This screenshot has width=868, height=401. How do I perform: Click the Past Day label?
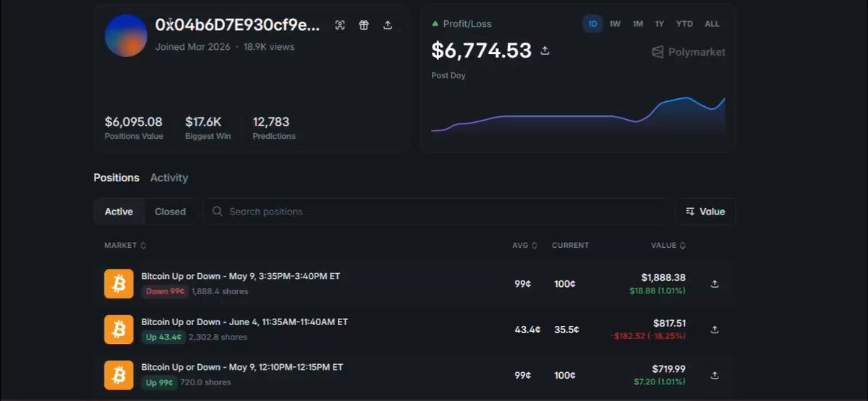click(448, 76)
